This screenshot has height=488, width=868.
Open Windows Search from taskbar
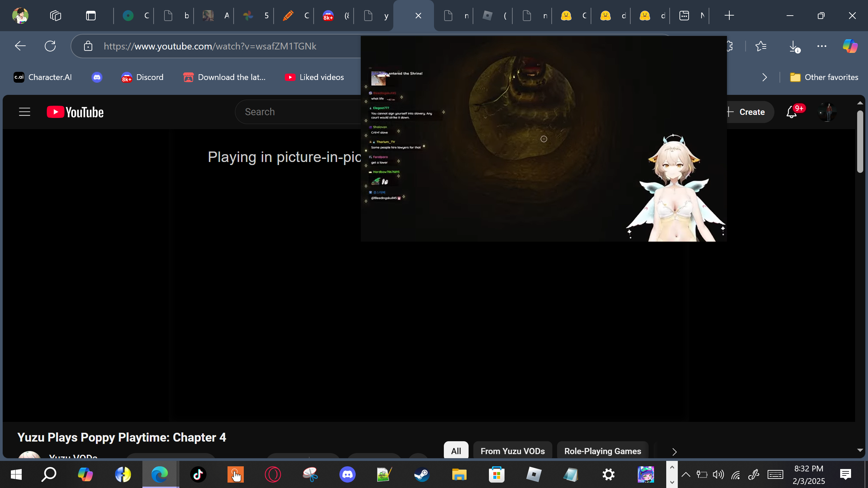(x=49, y=474)
